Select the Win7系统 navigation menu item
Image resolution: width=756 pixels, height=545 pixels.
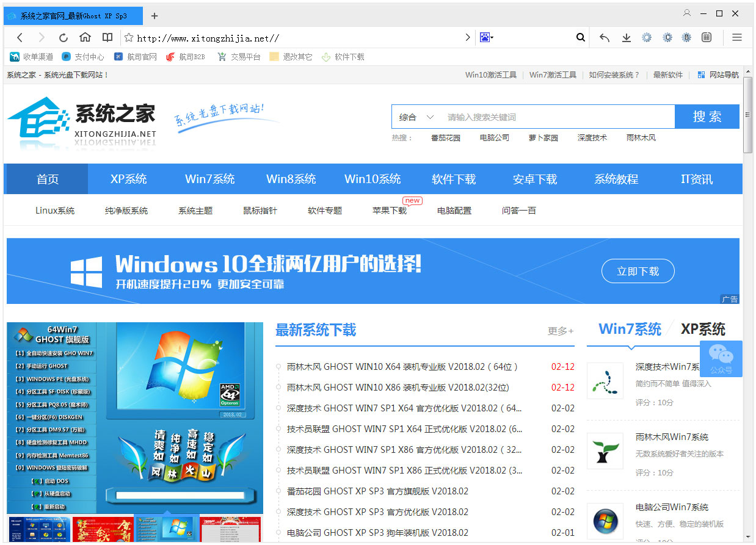209,179
